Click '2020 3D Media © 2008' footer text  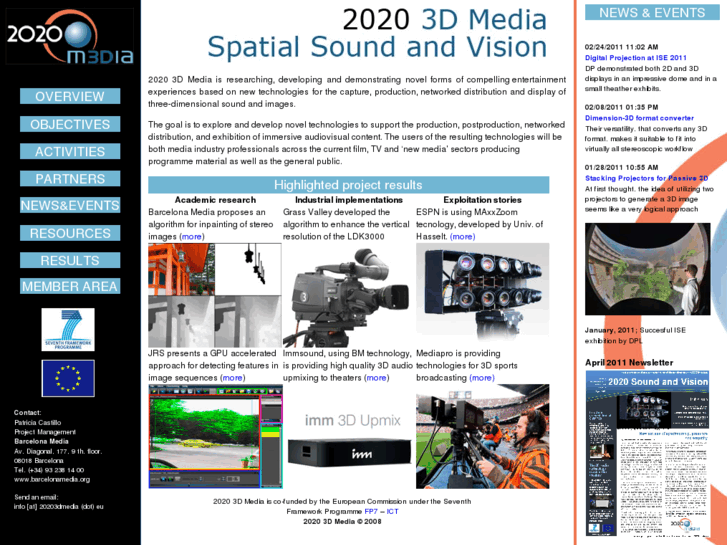(x=342, y=521)
